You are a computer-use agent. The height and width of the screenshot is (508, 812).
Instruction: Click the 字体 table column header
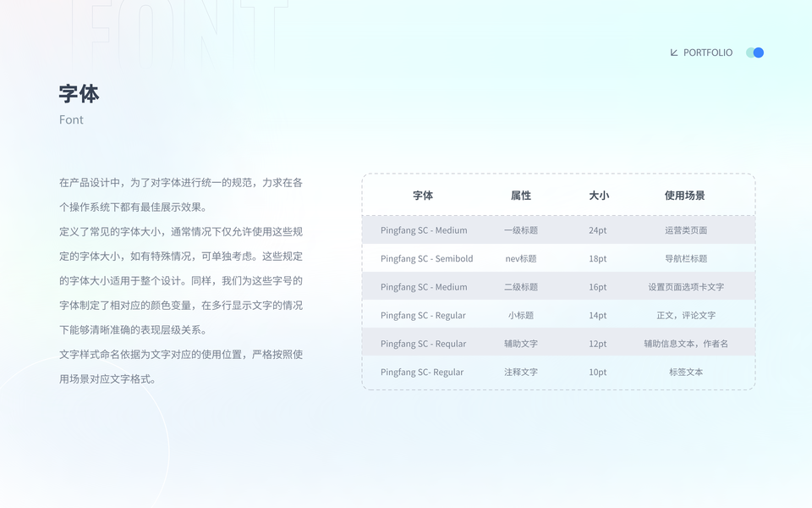(423, 196)
